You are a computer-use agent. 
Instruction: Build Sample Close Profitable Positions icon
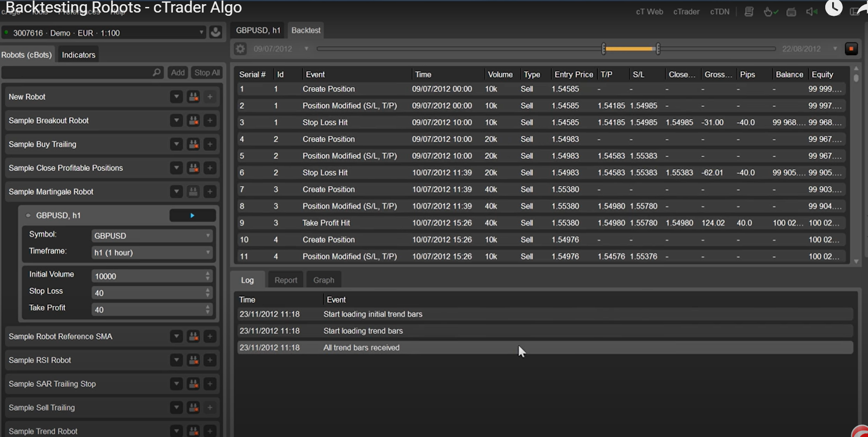[193, 168]
